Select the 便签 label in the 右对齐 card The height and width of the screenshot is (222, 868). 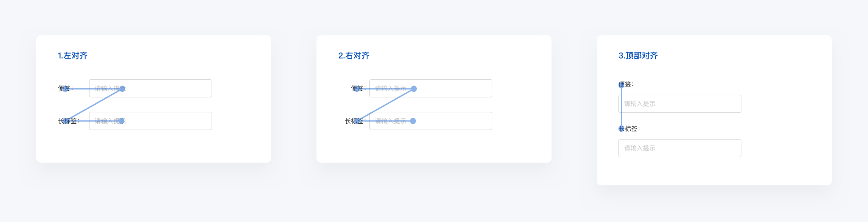(x=358, y=88)
